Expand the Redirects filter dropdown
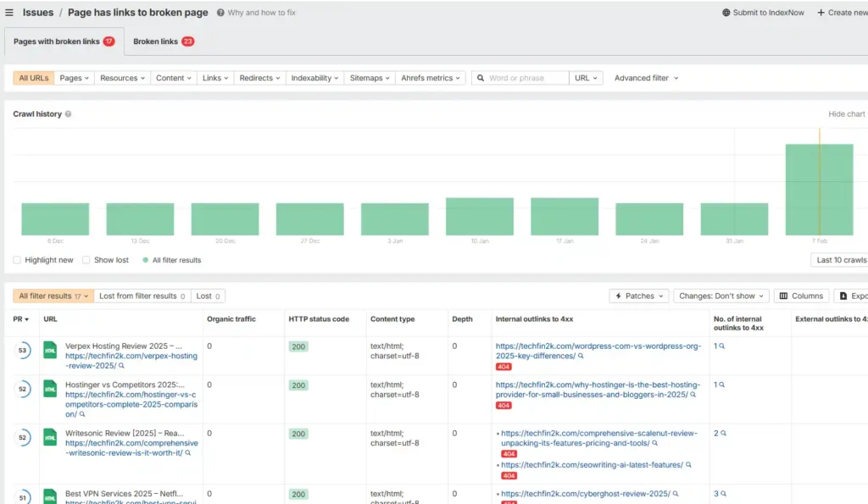868x504 pixels. coord(259,78)
